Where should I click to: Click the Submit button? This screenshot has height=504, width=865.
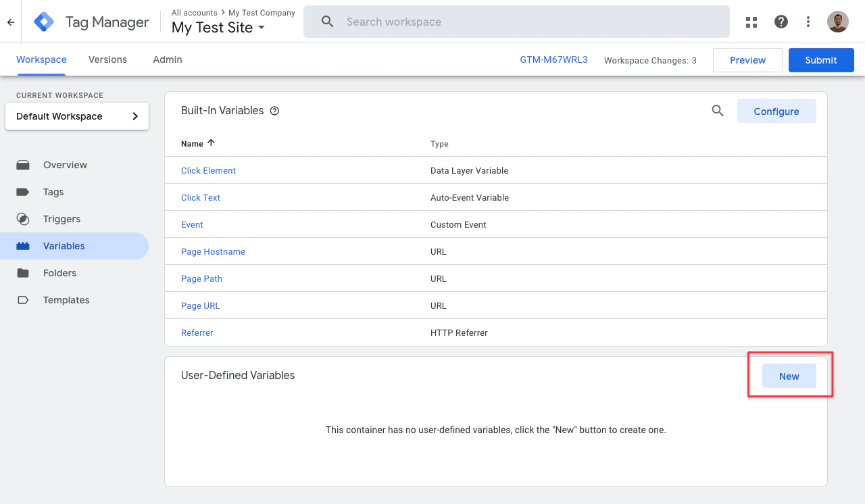coord(821,59)
